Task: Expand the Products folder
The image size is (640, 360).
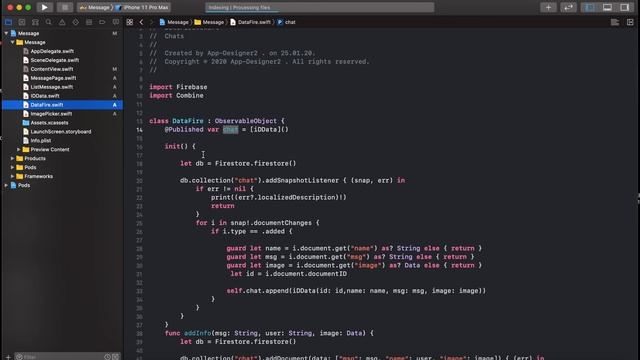Action: pos(13,158)
